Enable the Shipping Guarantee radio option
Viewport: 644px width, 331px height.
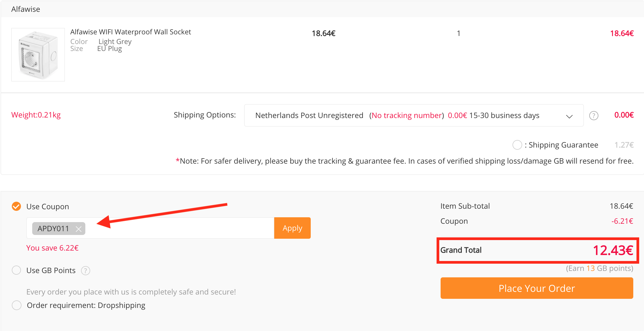[517, 145]
